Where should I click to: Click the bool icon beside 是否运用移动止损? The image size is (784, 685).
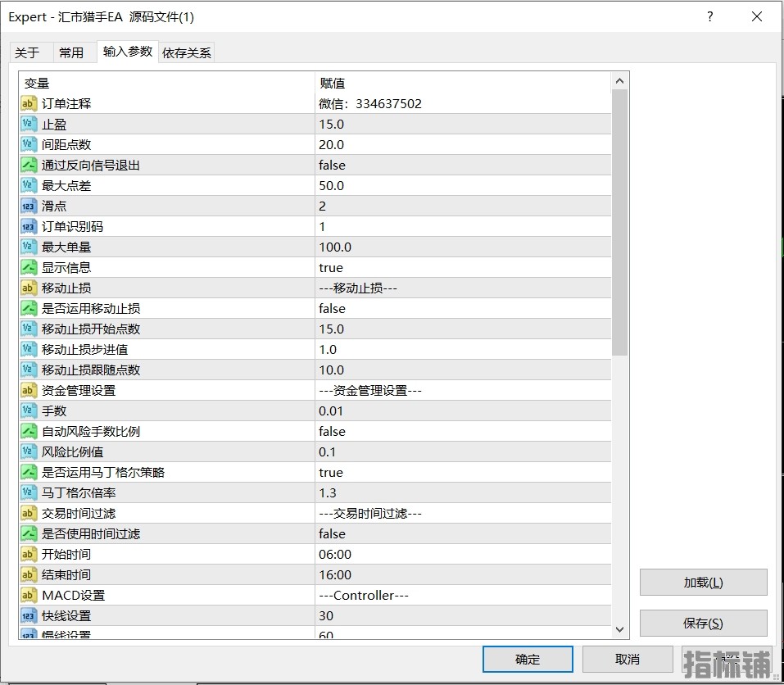29,309
